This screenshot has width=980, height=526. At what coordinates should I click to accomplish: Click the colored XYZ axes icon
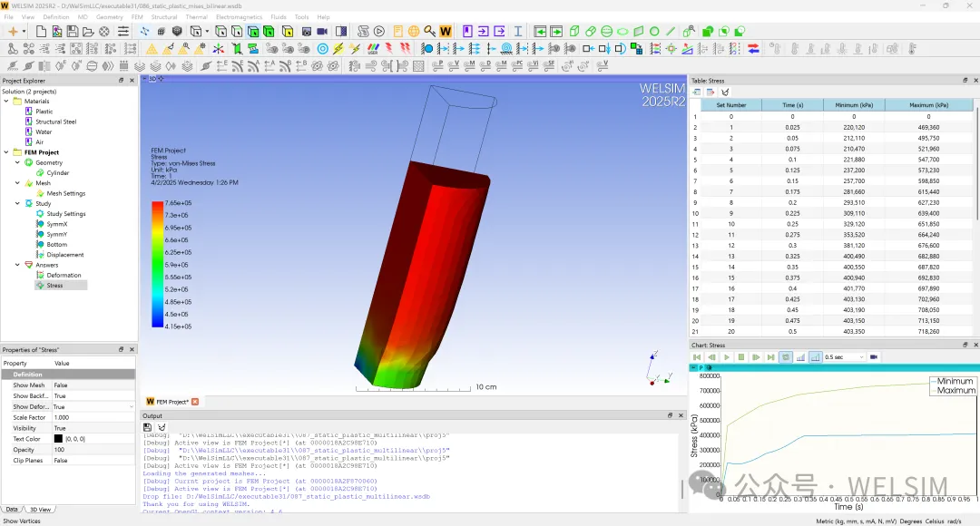[x=218, y=49]
